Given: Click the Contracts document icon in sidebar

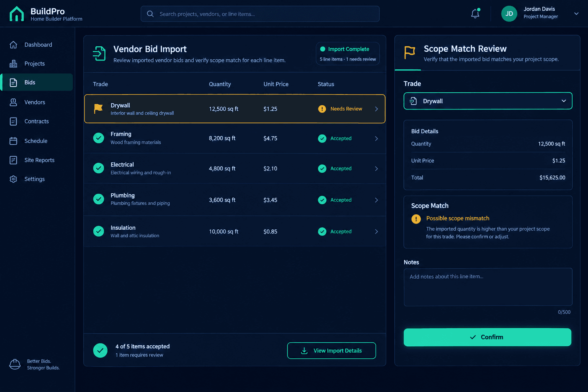Looking at the screenshot, I should coord(13,121).
